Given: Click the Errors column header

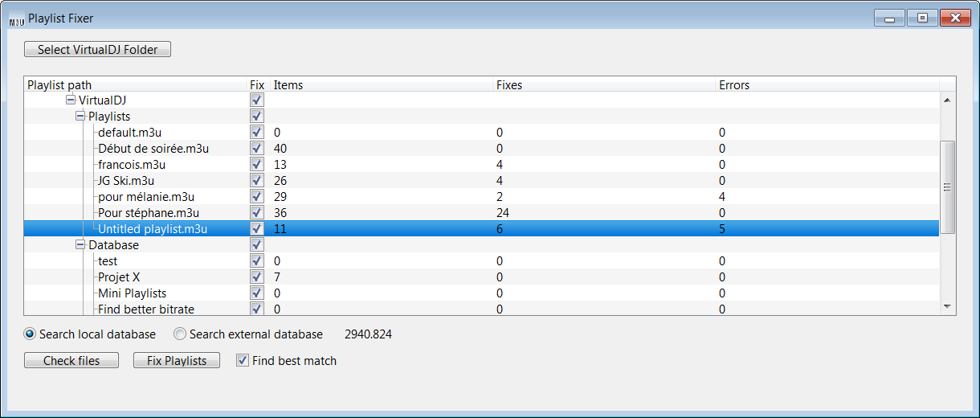Looking at the screenshot, I should 827,85.
